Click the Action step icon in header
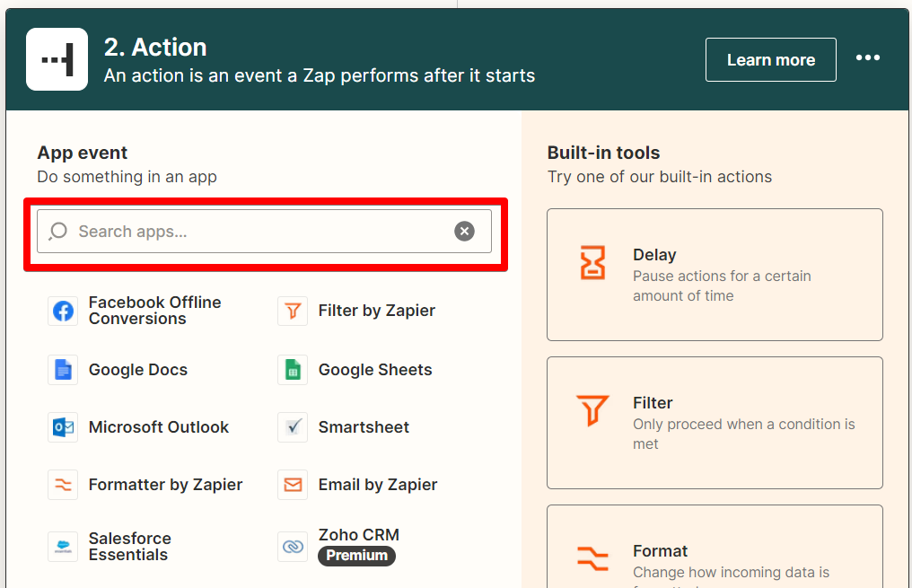Image resolution: width=912 pixels, height=588 pixels. (57, 59)
